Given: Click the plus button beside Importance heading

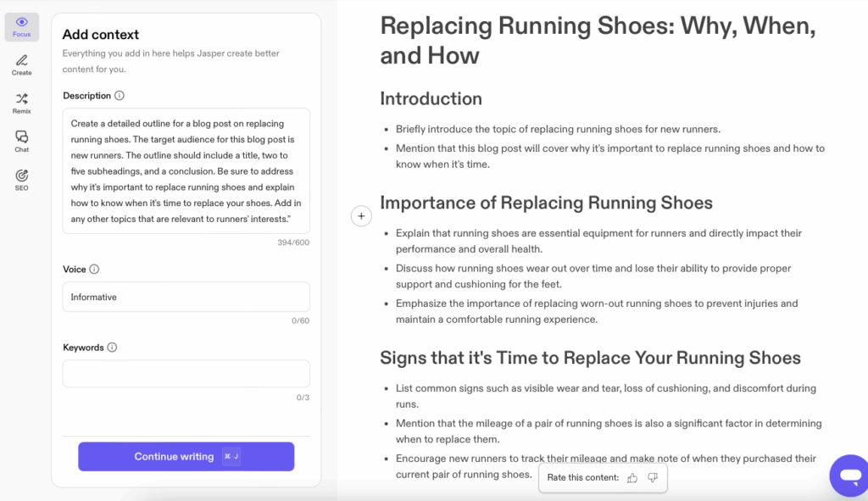Looking at the screenshot, I should (x=361, y=216).
